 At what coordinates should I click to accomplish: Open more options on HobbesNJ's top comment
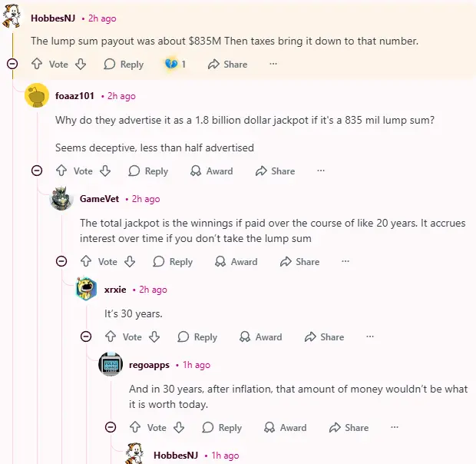point(273,65)
